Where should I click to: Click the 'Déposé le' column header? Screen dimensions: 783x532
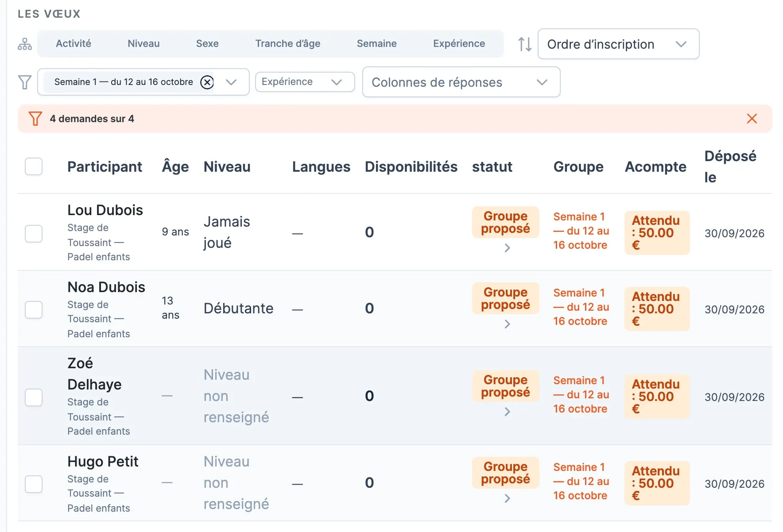click(730, 166)
